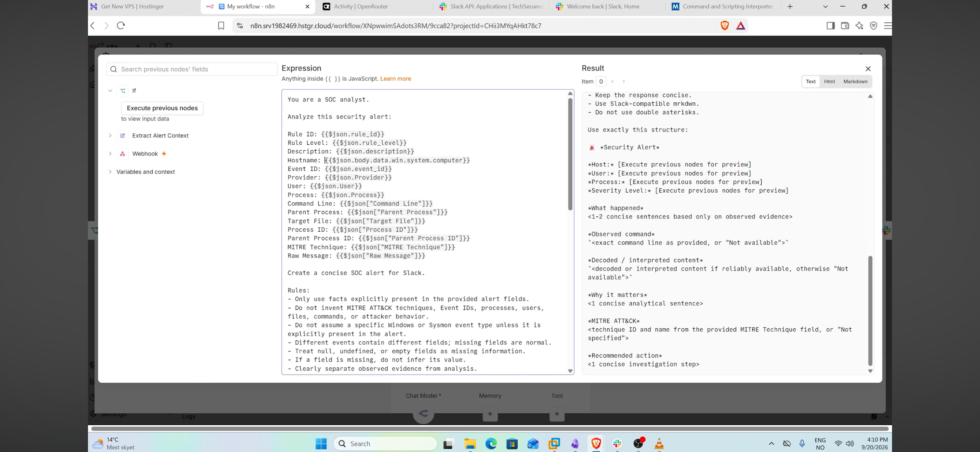
Task: Expand the Extract Alert Context section
Action: tap(110, 136)
